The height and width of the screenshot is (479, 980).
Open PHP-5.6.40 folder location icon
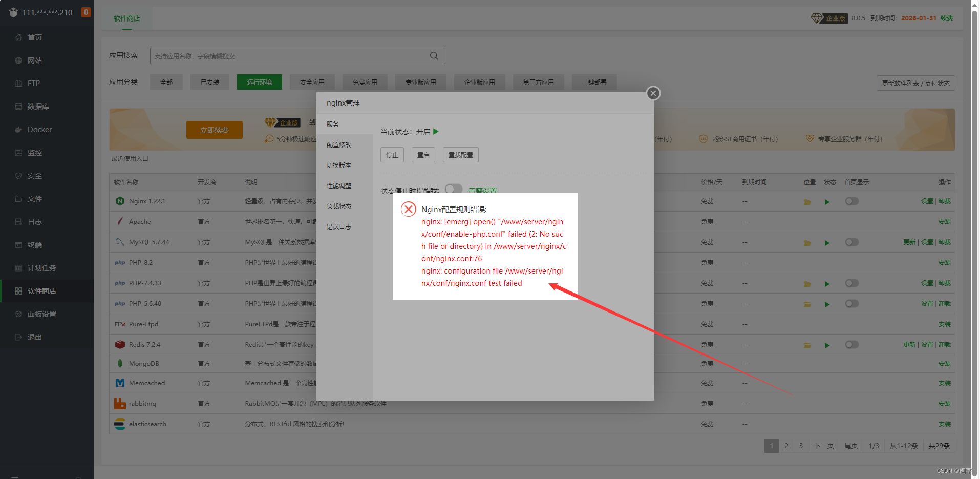pyautogui.click(x=807, y=304)
